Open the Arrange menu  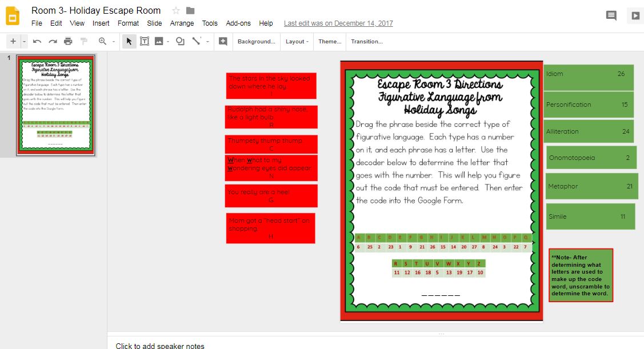coord(182,23)
